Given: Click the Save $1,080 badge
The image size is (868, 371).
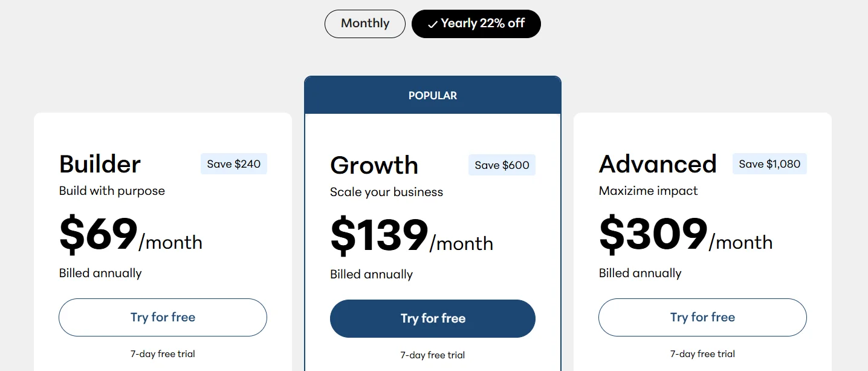Looking at the screenshot, I should 769,164.
